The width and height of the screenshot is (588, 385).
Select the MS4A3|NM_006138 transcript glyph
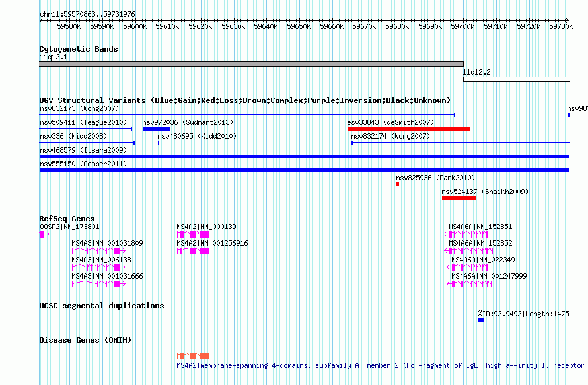(x=98, y=267)
